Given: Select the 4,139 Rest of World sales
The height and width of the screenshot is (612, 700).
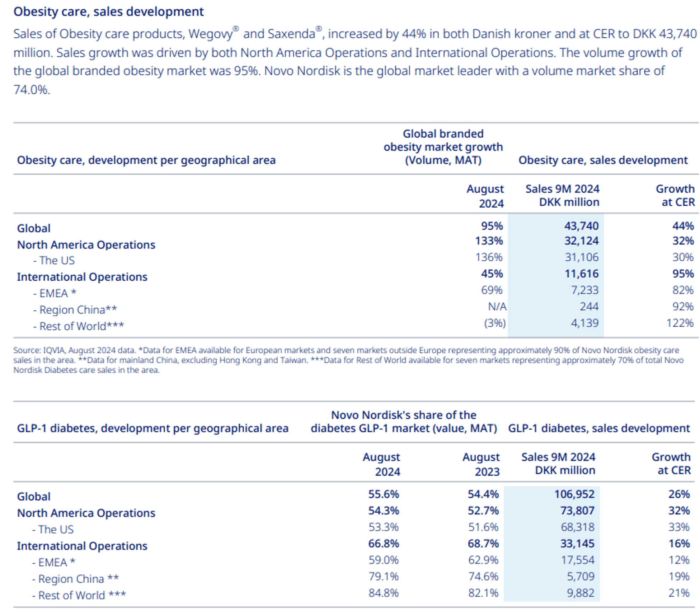Looking at the screenshot, I should tap(585, 323).
